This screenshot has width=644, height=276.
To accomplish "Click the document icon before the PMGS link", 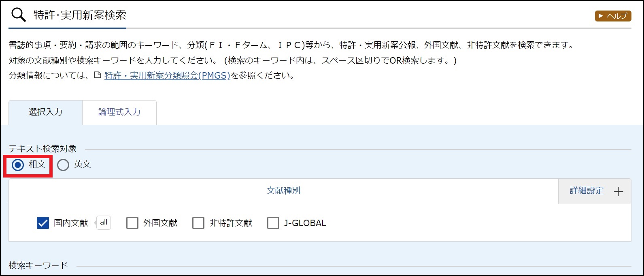I will (97, 75).
